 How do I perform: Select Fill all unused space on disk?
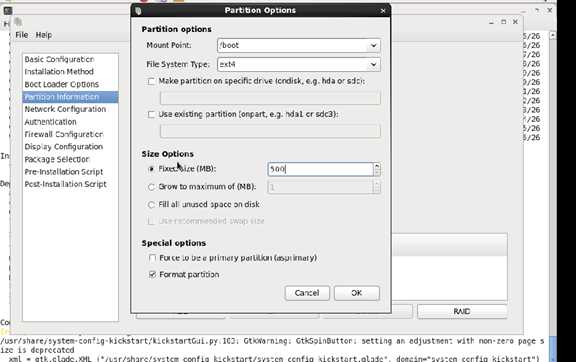151,205
